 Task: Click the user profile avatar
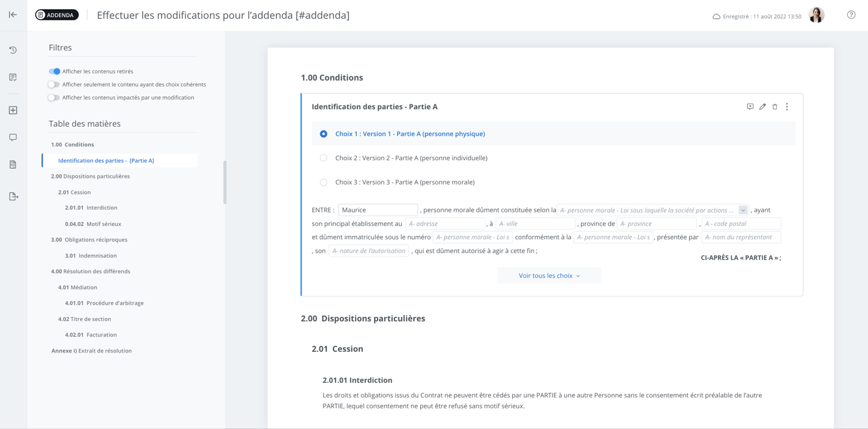click(x=816, y=15)
